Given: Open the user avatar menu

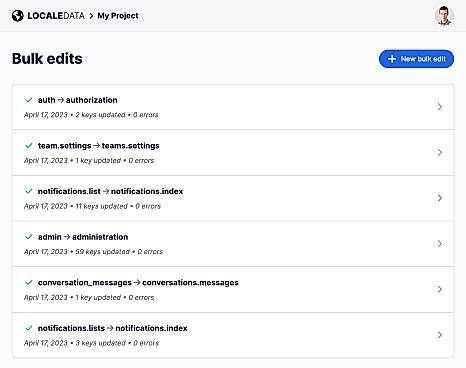Looking at the screenshot, I should pyautogui.click(x=444, y=16).
